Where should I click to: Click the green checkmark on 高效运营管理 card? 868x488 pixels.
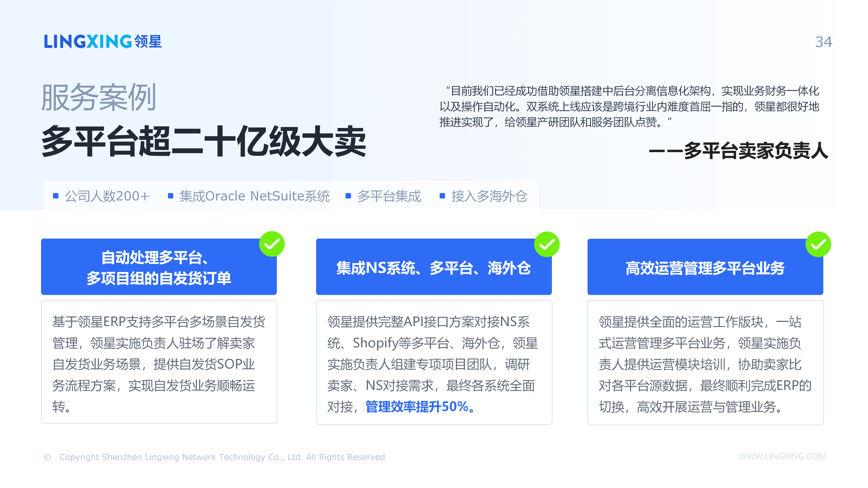818,244
